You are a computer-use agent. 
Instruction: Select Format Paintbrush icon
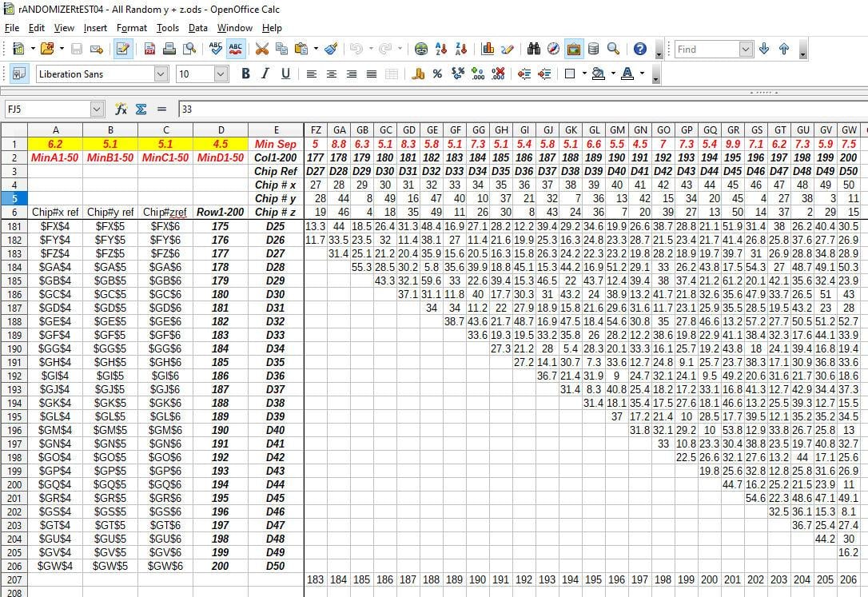pyautogui.click(x=331, y=50)
